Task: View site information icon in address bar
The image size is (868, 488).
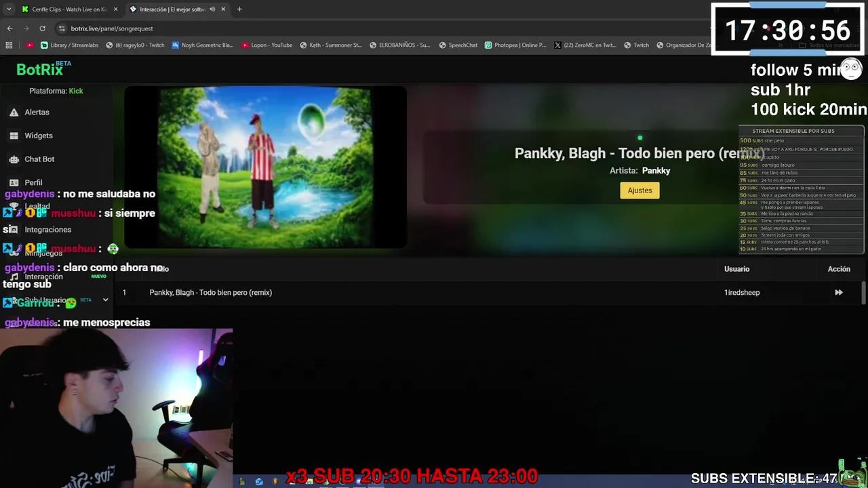Action: coord(62,28)
